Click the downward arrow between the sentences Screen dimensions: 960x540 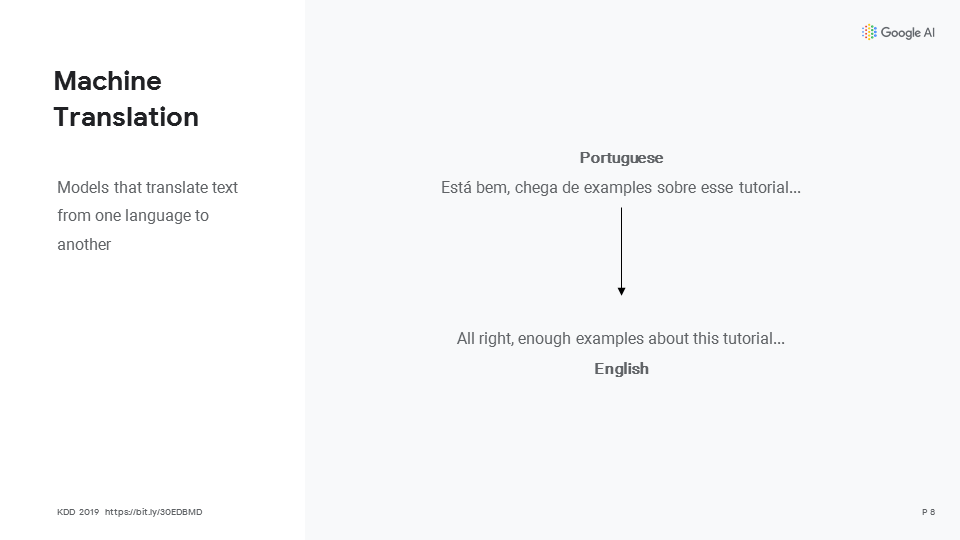tap(621, 250)
